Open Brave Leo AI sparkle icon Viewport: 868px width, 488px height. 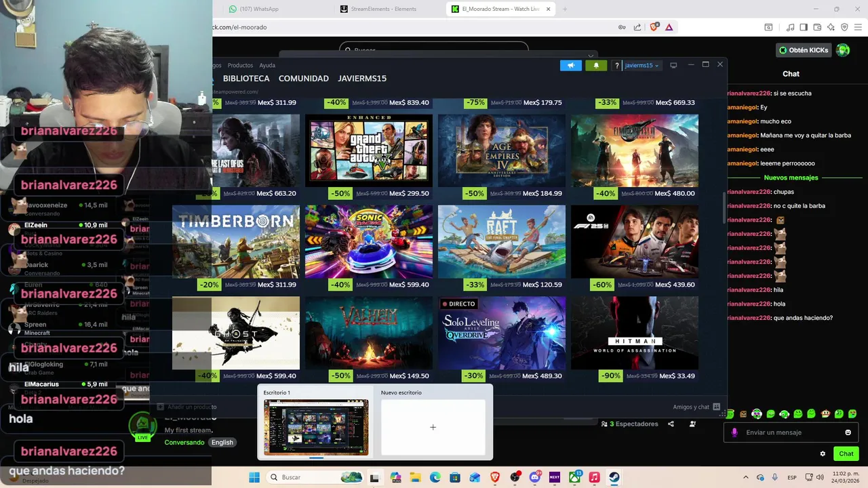pyautogui.click(x=831, y=27)
